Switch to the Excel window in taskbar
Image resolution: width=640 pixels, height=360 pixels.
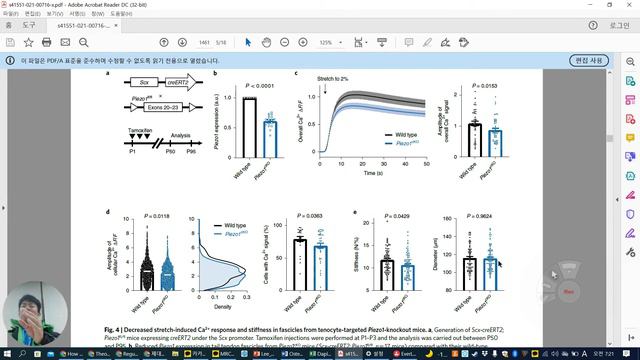click(x=320, y=354)
